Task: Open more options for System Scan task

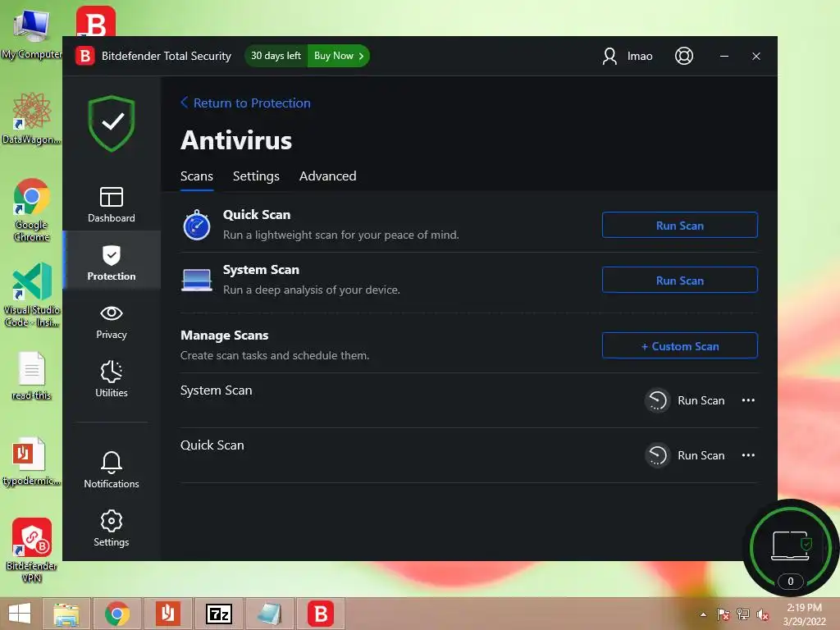Action: [x=748, y=400]
